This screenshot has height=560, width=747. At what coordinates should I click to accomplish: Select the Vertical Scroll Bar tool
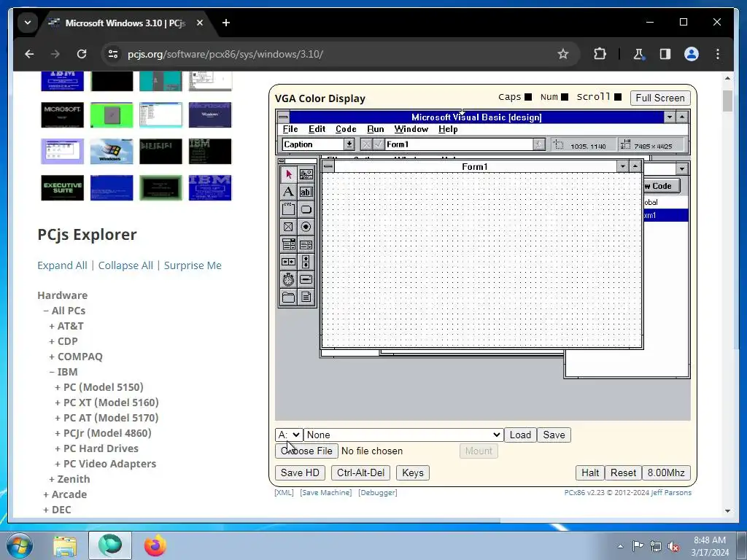[306, 262]
